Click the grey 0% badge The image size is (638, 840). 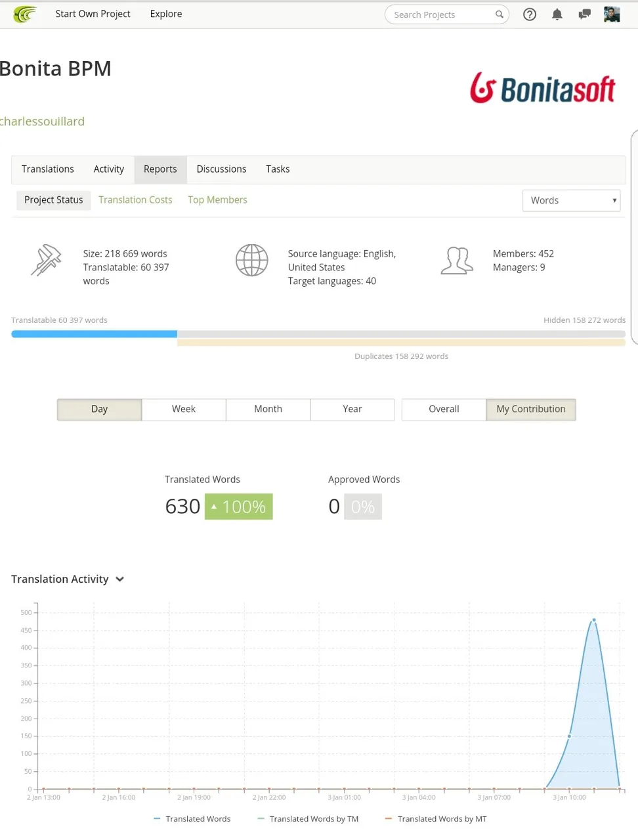(363, 507)
